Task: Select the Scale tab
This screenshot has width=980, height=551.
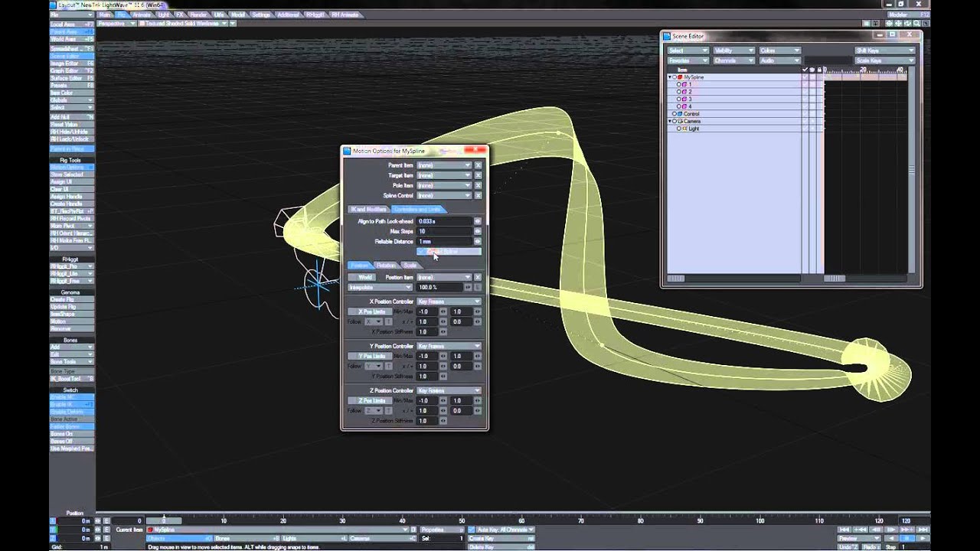Action: click(411, 266)
